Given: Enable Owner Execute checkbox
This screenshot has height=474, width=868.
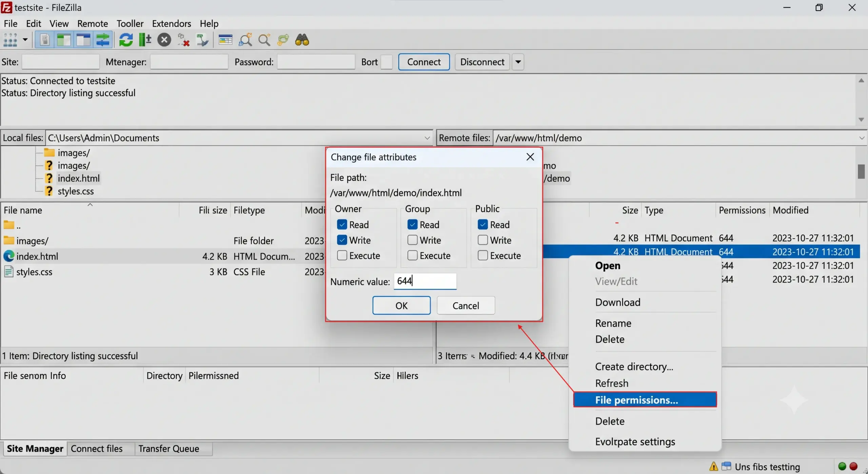Looking at the screenshot, I should (x=342, y=255).
